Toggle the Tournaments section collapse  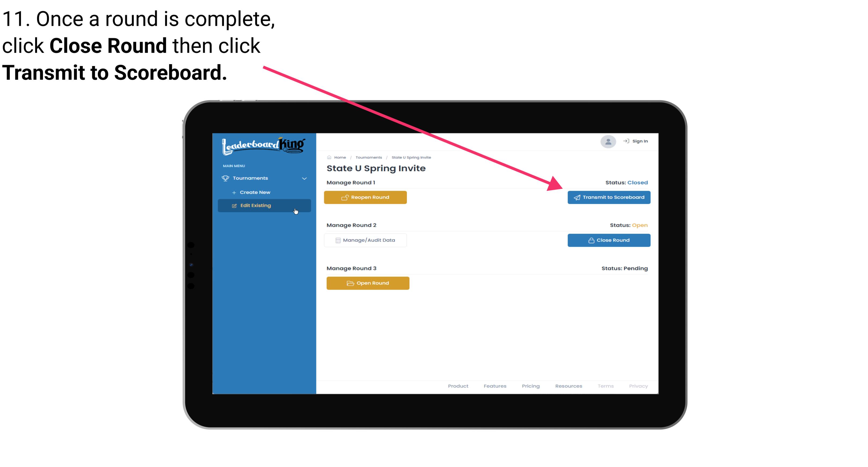[x=305, y=177]
